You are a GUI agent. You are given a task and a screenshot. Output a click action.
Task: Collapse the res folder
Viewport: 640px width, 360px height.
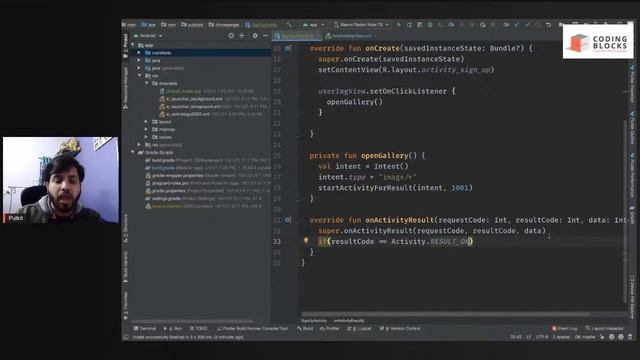pos(139,76)
